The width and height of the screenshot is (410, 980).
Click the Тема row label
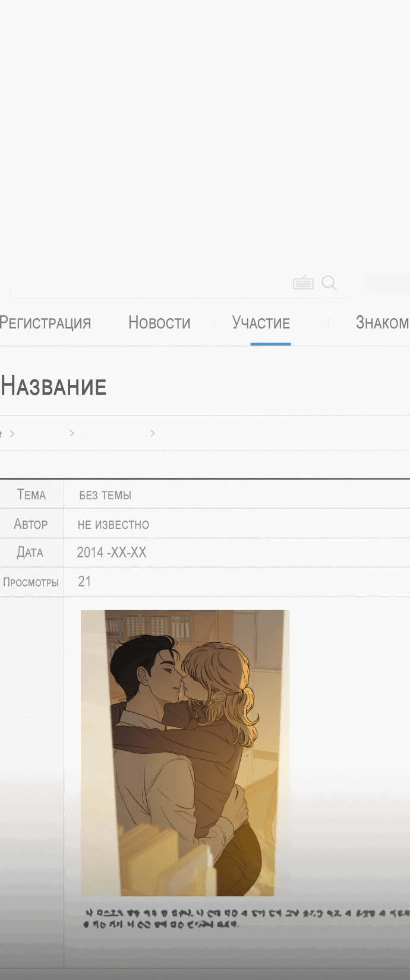(31, 494)
